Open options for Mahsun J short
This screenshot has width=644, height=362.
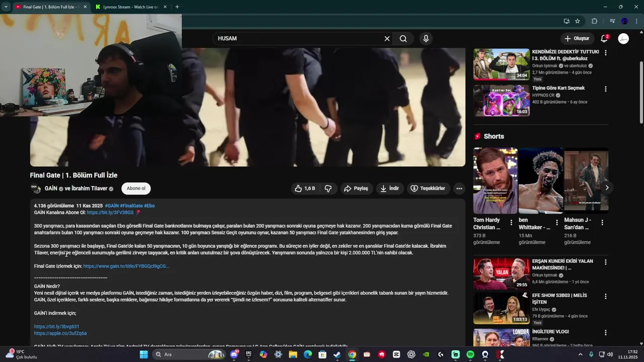602,222
